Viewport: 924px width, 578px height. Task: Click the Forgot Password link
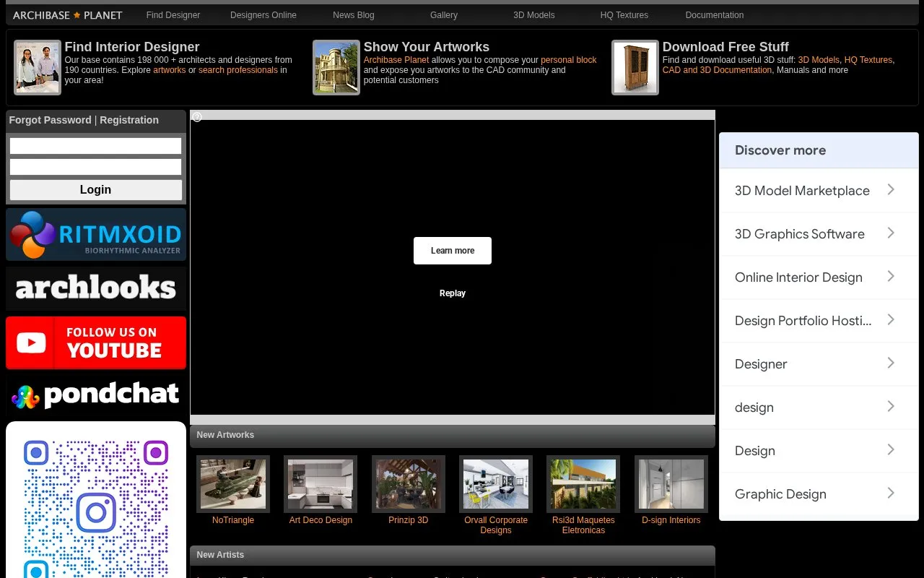pos(51,120)
